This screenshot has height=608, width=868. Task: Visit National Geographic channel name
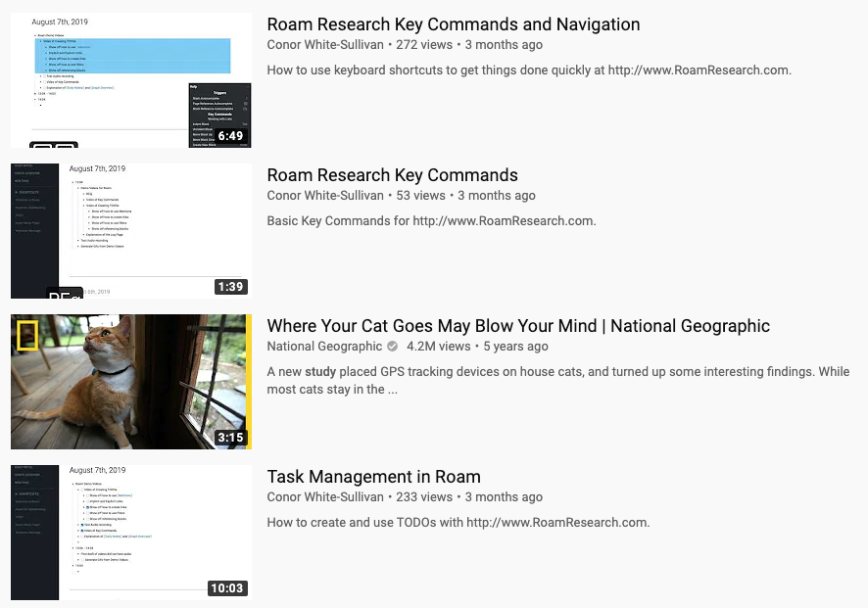324,347
